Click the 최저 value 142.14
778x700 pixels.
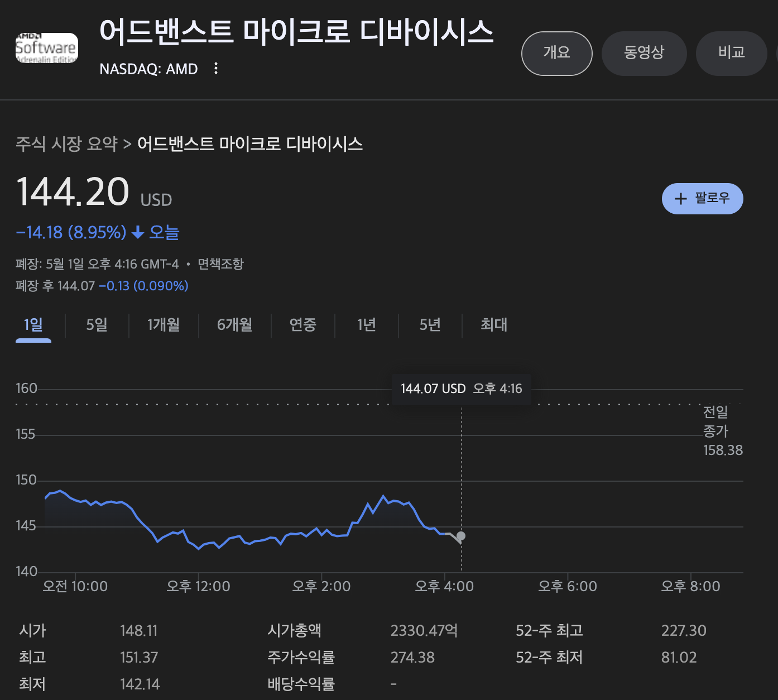pos(140,684)
